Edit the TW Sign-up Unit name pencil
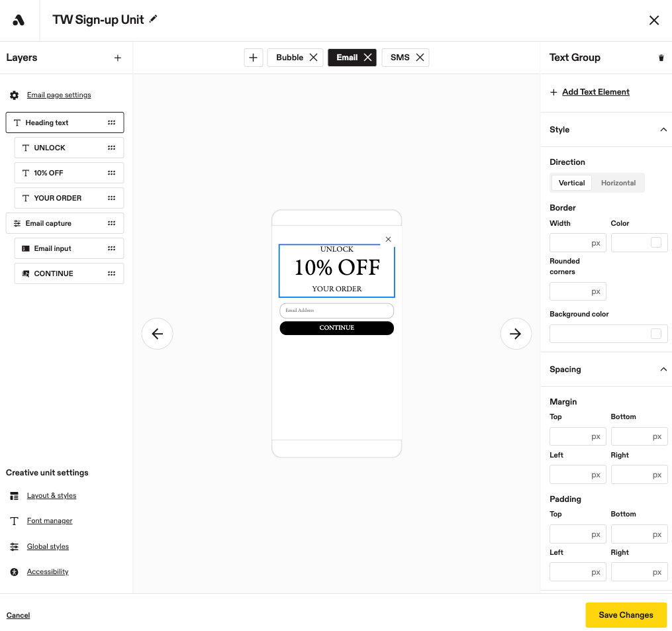The height and width of the screenshot is (631, 672). pos(154,19)
